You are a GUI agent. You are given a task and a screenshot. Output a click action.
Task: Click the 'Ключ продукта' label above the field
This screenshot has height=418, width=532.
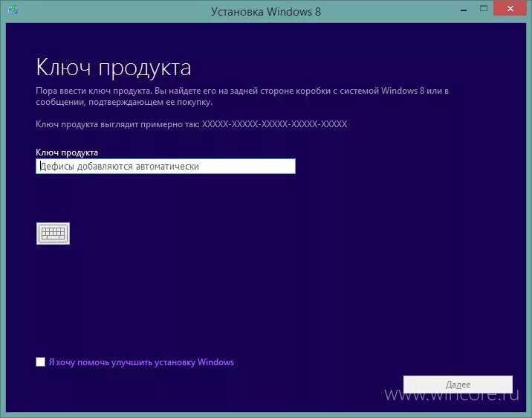click(67, 152)
